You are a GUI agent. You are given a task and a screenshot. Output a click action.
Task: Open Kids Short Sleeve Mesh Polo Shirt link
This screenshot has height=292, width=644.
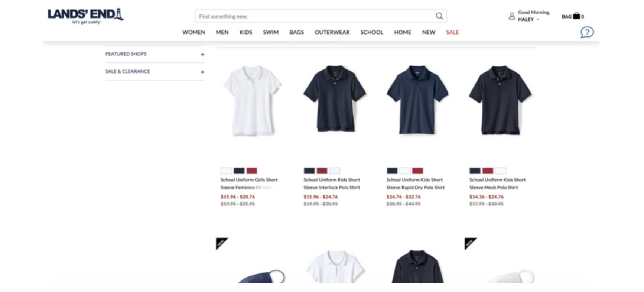(x=497, y=184)
